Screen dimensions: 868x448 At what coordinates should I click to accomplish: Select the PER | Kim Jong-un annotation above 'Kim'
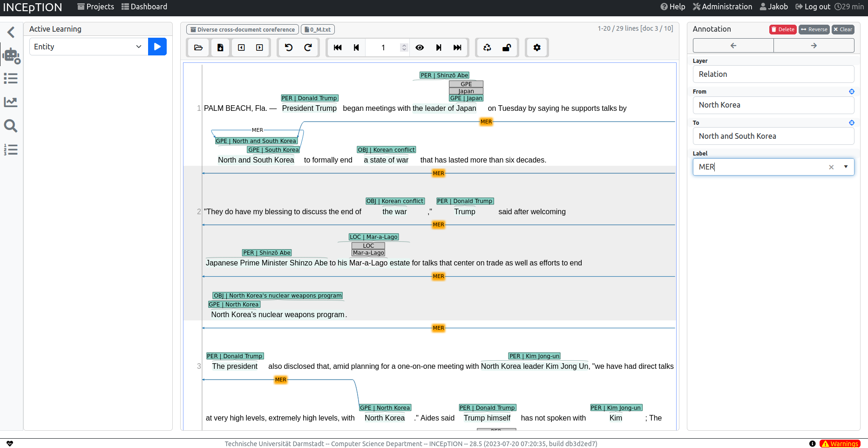[616, 408]
